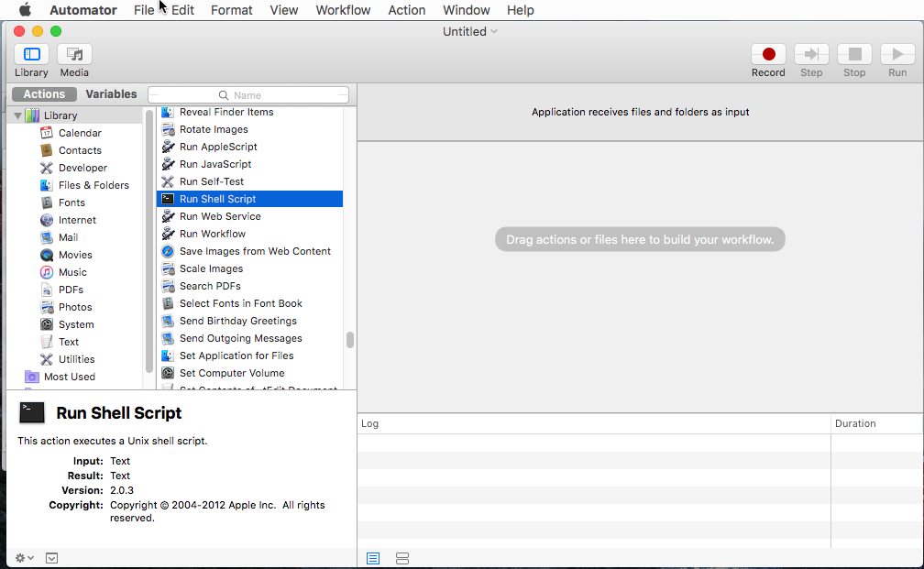This screenshot has height=569, width=924.
Task: Start recording with the Record button
Action: [768, 54]
